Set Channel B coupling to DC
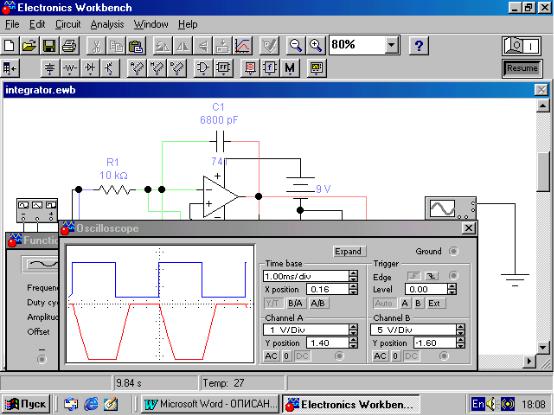Viewport: 554px width, 415px height. (x=411, y=356)
